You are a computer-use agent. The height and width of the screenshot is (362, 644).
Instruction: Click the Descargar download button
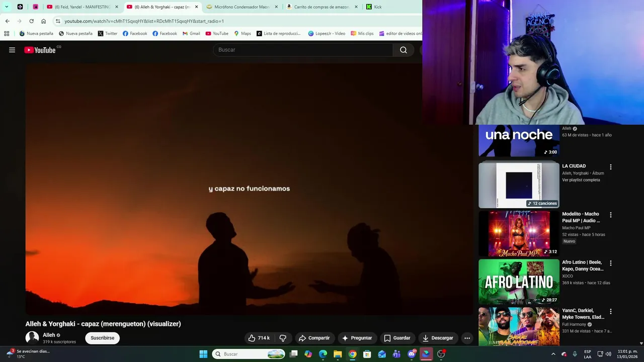point(438,338)
